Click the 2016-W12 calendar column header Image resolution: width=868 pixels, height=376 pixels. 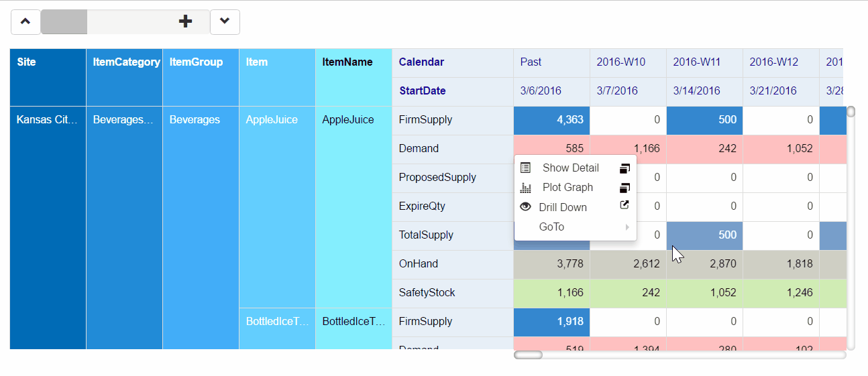[x=773, y=62]
